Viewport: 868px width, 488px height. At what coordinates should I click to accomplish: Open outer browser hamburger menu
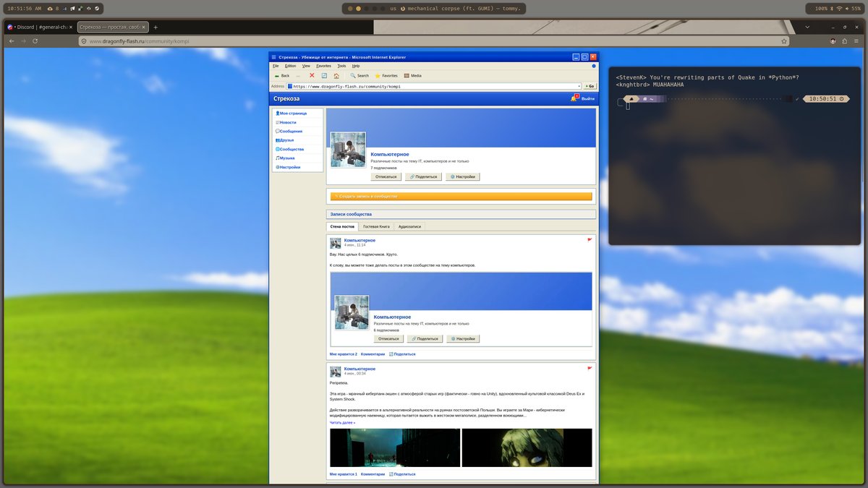click(858, 41)
